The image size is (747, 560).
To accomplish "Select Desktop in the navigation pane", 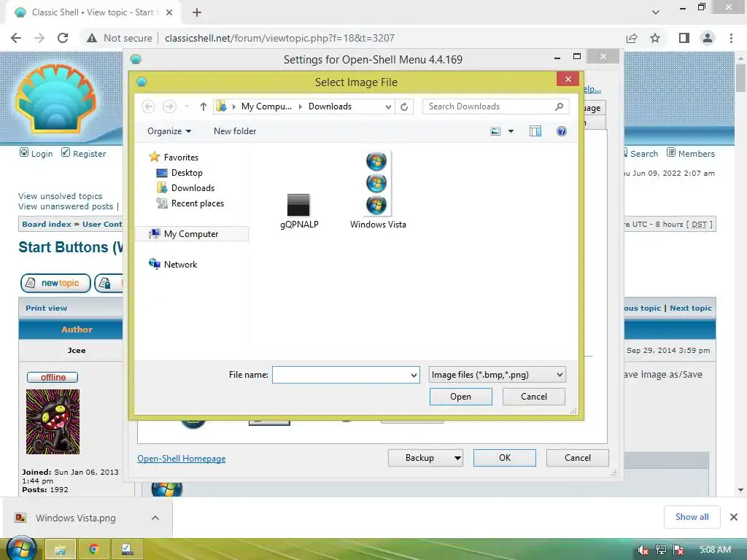I will [187, 172].
